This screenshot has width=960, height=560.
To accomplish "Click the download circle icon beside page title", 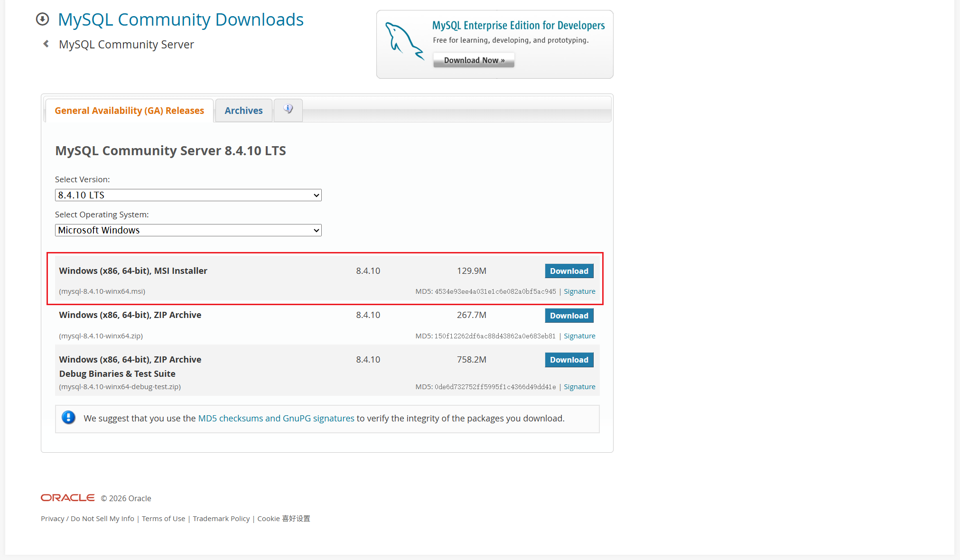I will click(42, 19).
